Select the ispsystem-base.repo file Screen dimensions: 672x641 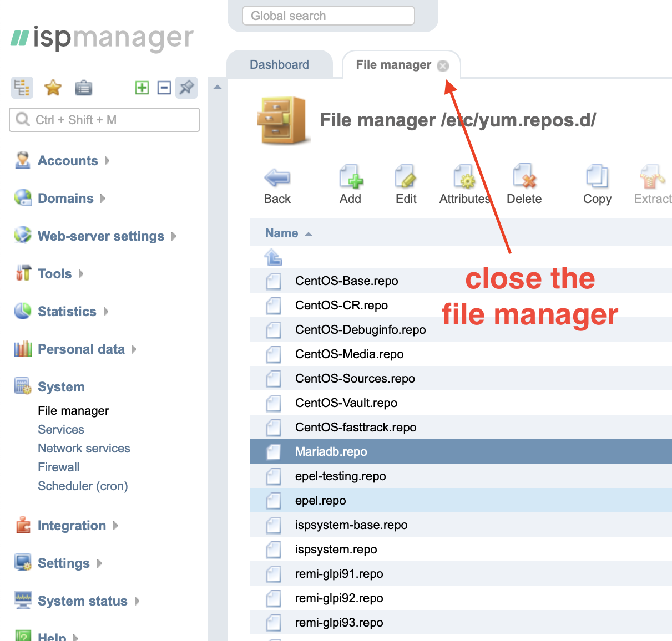(x=461, y=525)
